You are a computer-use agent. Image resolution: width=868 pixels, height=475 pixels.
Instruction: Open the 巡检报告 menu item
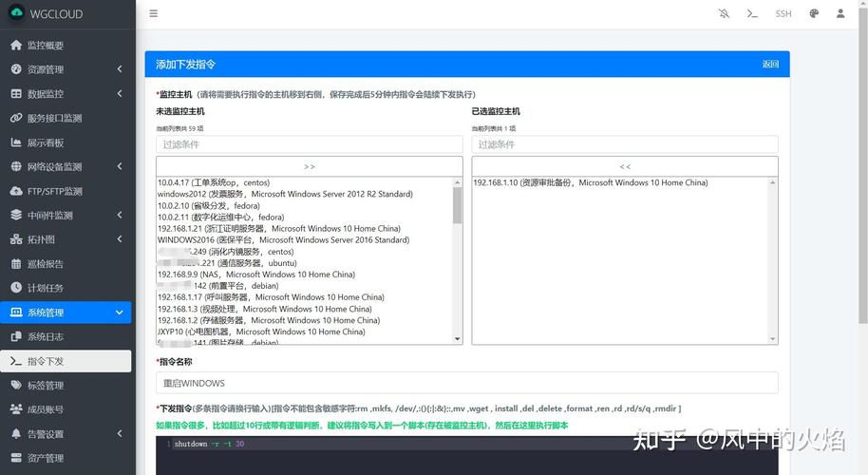(x=66, y=263)
